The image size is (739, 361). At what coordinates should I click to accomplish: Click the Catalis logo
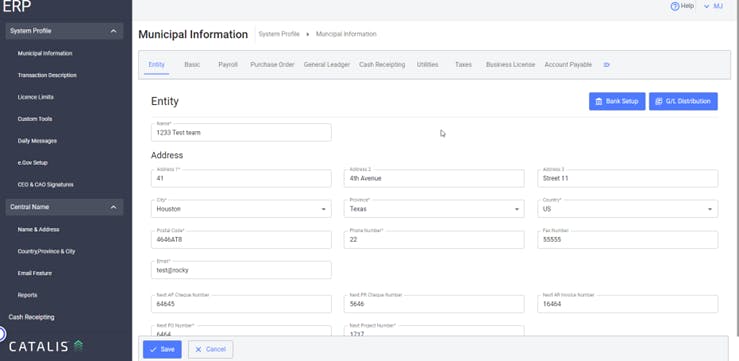pyautogui.click(x=46, y=346)
